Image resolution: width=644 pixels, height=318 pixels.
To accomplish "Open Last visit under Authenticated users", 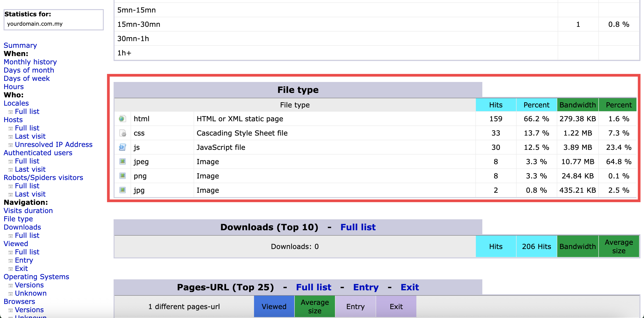I will (x=30, y=169).
